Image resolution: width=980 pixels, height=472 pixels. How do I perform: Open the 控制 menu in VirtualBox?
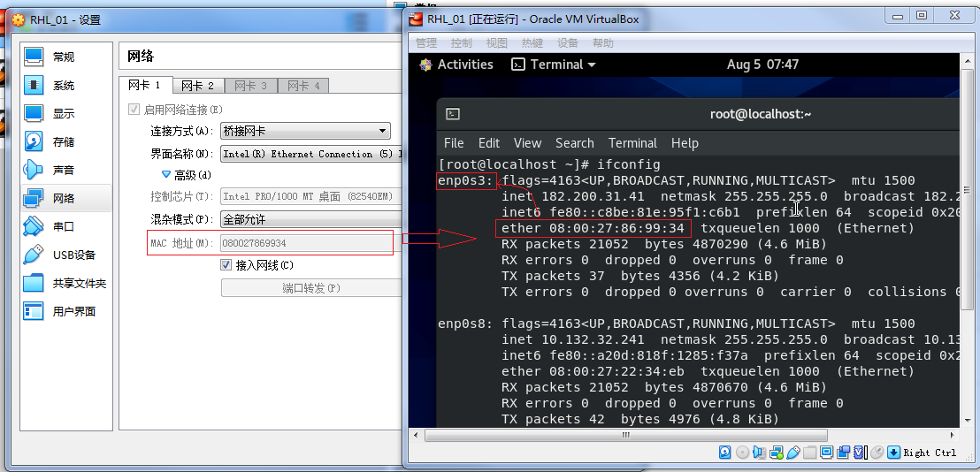(x=461, y=43)
